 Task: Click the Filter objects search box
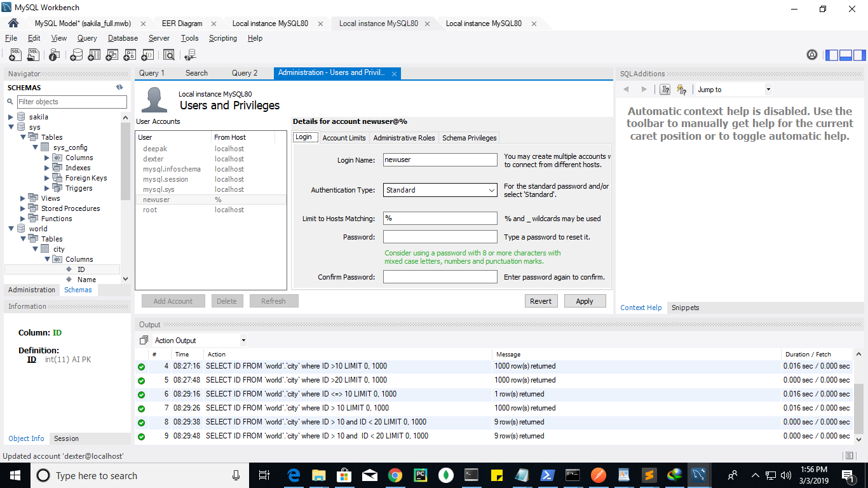tap(72, 102)
